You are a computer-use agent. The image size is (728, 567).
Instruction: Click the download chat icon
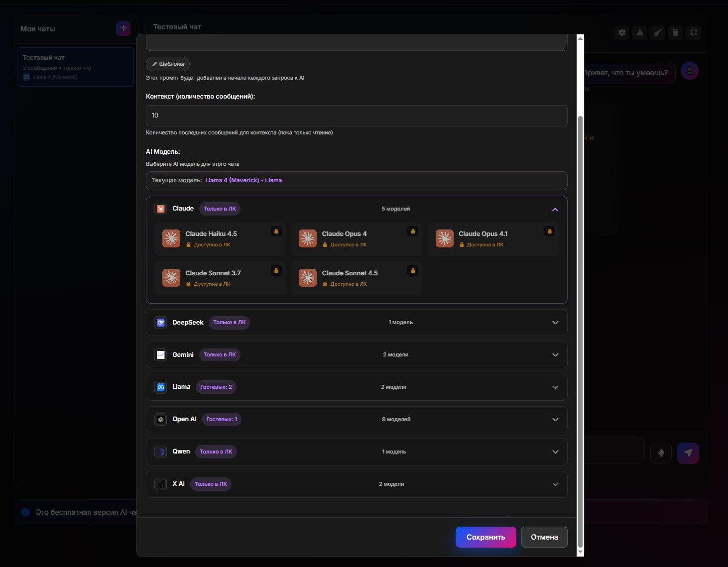(x=640, y=33)
